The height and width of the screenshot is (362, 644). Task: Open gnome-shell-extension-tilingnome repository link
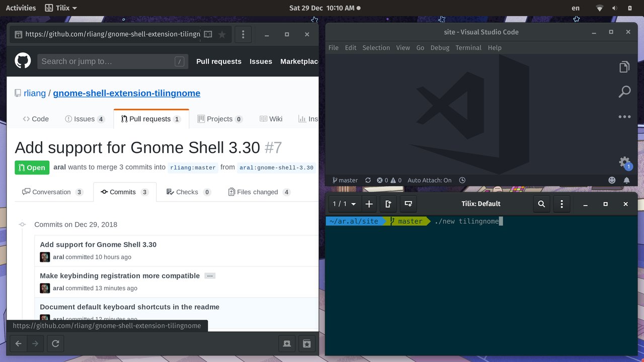pyautogui.click(x=126, y=93)
